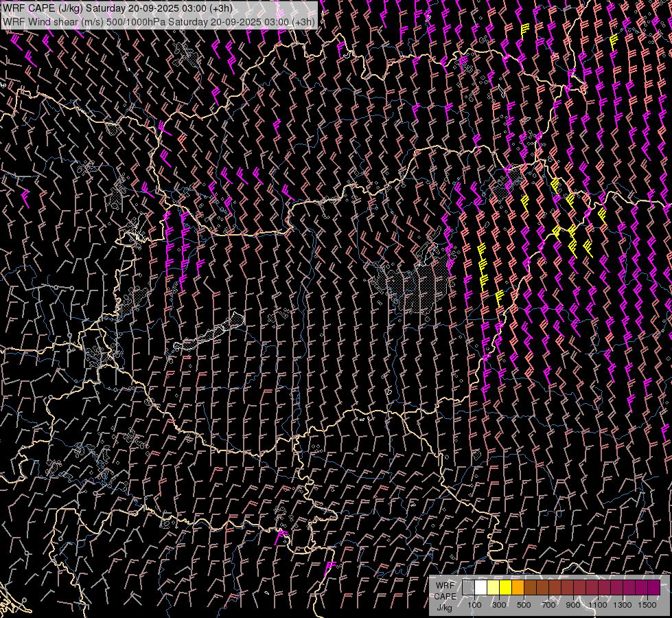Select the large stippled area on the map
The width and height of the screenshot is (672, 618).
pos(417,284)
